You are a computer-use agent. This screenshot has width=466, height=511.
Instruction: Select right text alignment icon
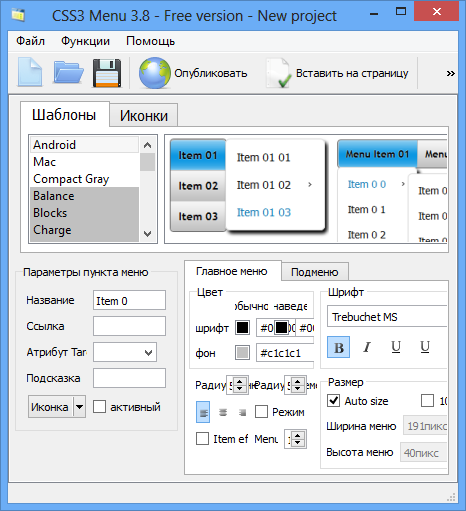(x=242, y=412)
